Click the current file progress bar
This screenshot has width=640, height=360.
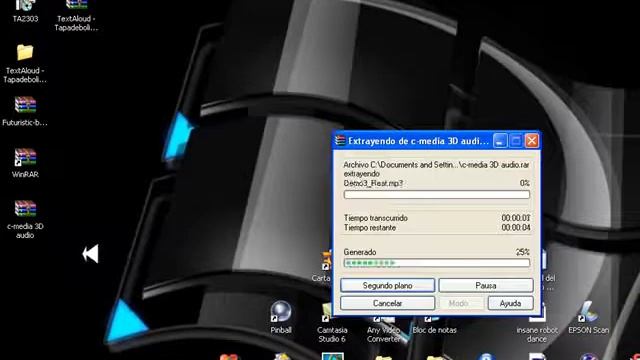tap(437, 195)
